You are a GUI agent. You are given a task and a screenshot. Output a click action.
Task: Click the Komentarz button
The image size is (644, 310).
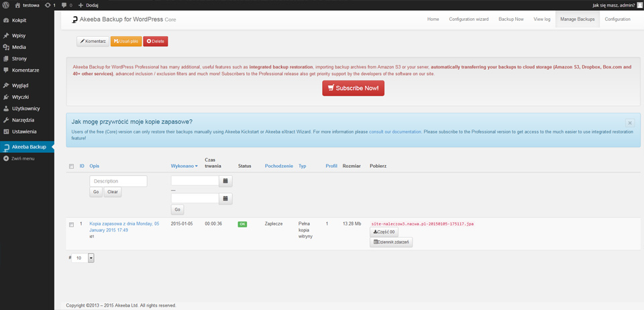coord(93,42)
